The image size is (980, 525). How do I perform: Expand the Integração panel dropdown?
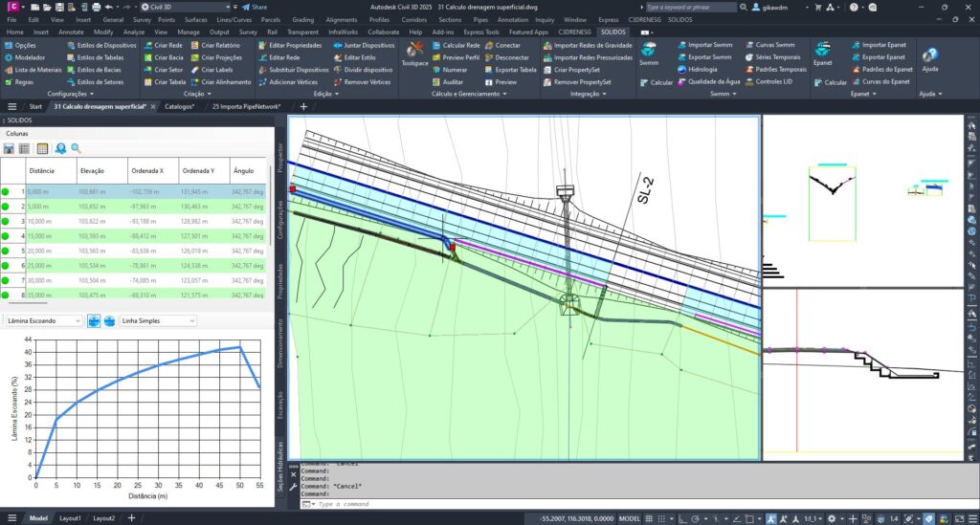pyautogui.click(x=589, y=94)
